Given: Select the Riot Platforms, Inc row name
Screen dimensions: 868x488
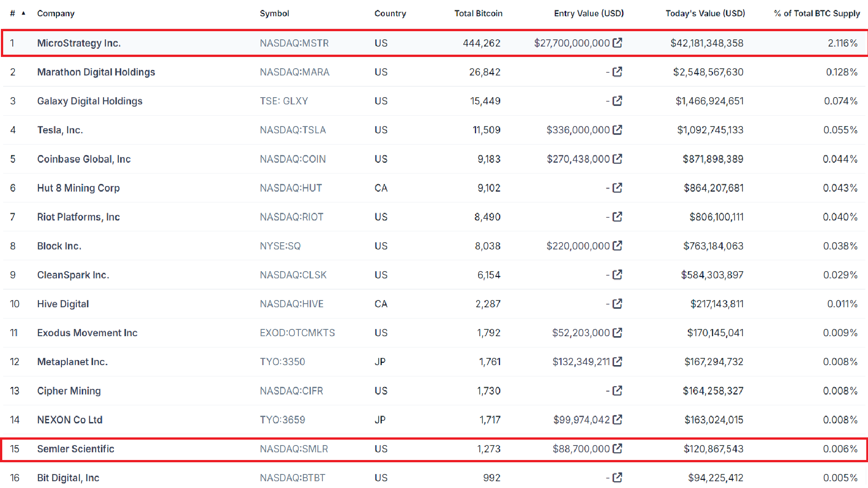Looking at the screenshot, I should coord(78,217).
